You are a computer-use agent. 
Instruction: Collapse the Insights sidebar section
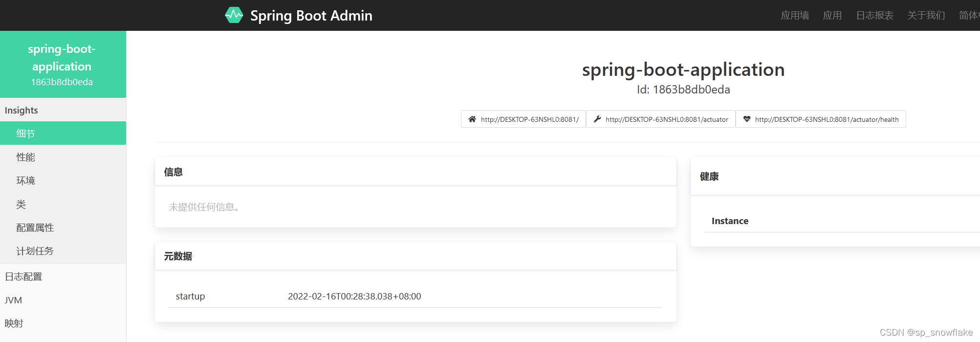click(x=63, y=110)
